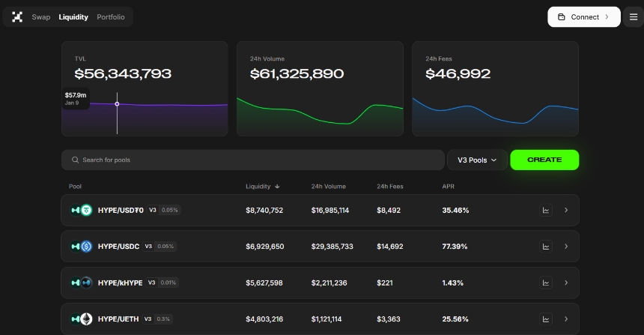This screenshot has height=335, width=644.
Task: Open HYPE/kHYPE row chevron arrow
Action: point(566,283)
